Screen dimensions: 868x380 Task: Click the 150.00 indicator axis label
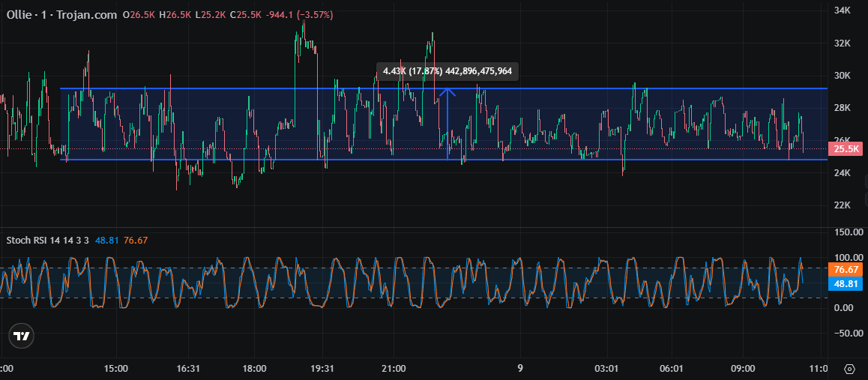coord(848,232)
